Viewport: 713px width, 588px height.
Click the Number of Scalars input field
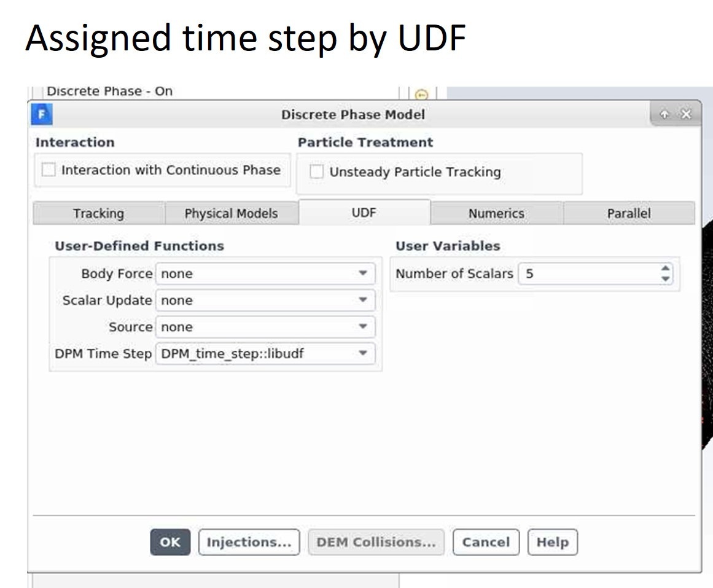click(x=590, y=273)
